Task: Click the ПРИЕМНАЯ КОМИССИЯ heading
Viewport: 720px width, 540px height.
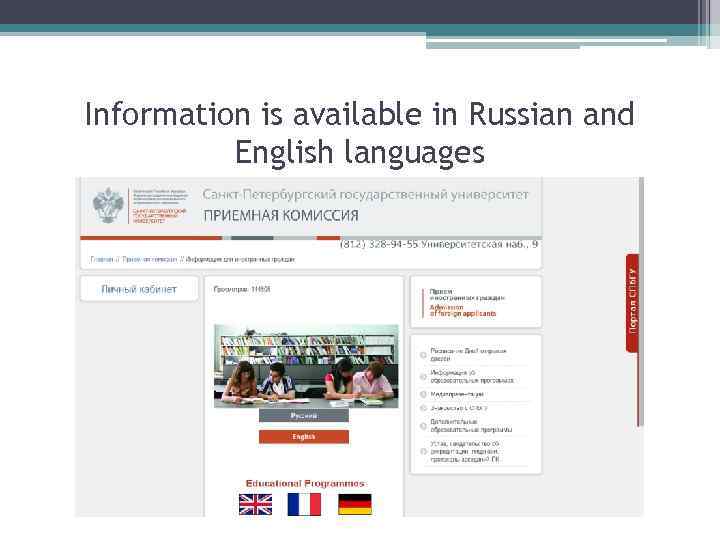Action: 281,215
